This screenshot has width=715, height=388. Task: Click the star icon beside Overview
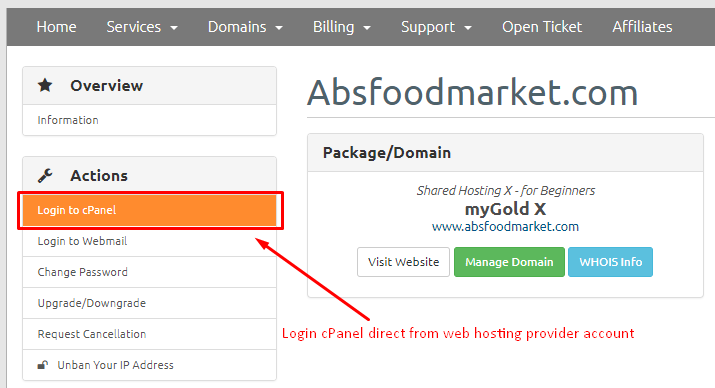point(45,85)
